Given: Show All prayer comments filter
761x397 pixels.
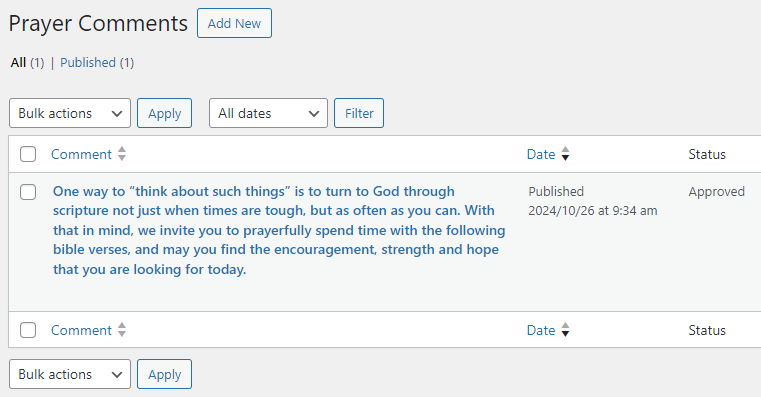Looking at the screenshot, I should (18, 63).
